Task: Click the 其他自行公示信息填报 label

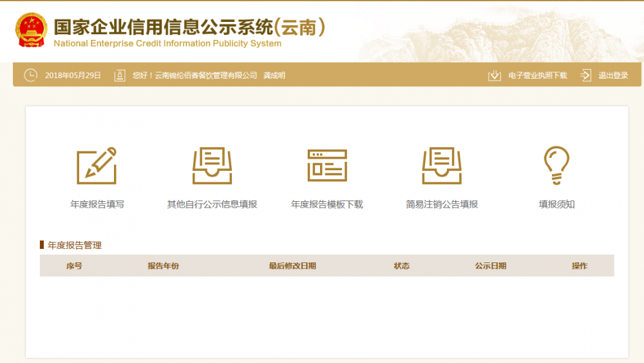Action: click(212, 204)
